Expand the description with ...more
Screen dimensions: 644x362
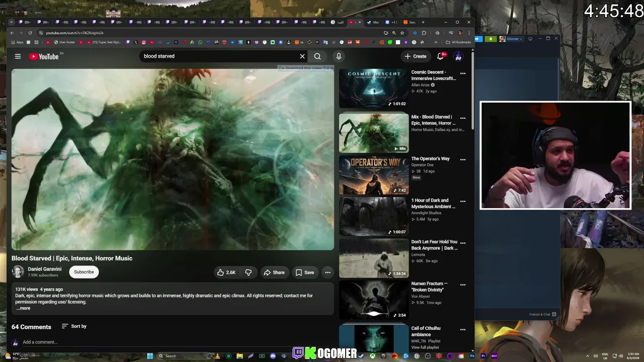click(x=23, y=308)
